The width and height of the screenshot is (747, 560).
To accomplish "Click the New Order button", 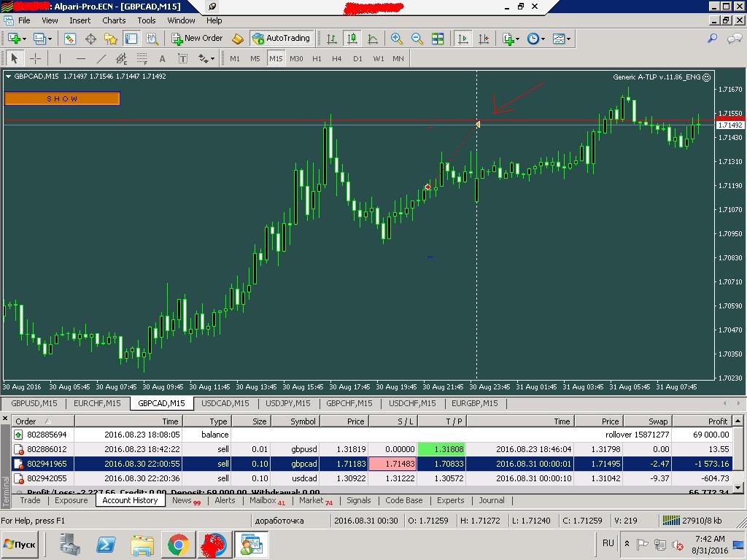I will tap(197, 39).
